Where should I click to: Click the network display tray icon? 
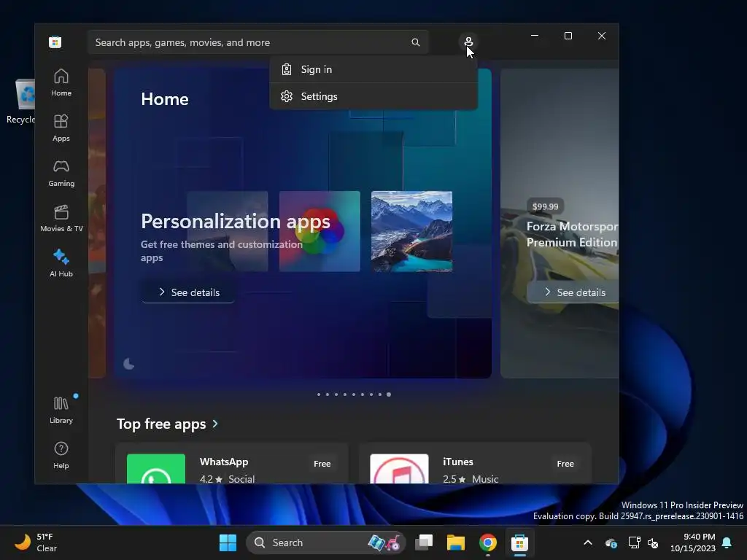click(634, 542)
